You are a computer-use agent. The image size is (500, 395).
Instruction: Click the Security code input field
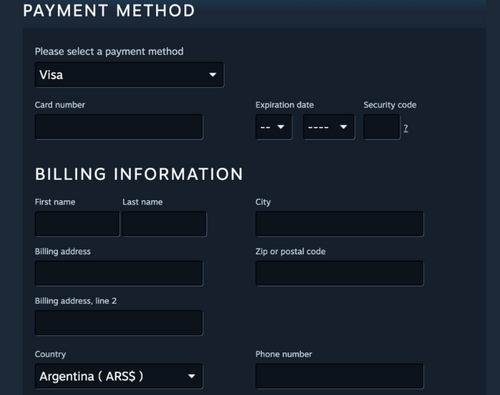pos(382,127)
